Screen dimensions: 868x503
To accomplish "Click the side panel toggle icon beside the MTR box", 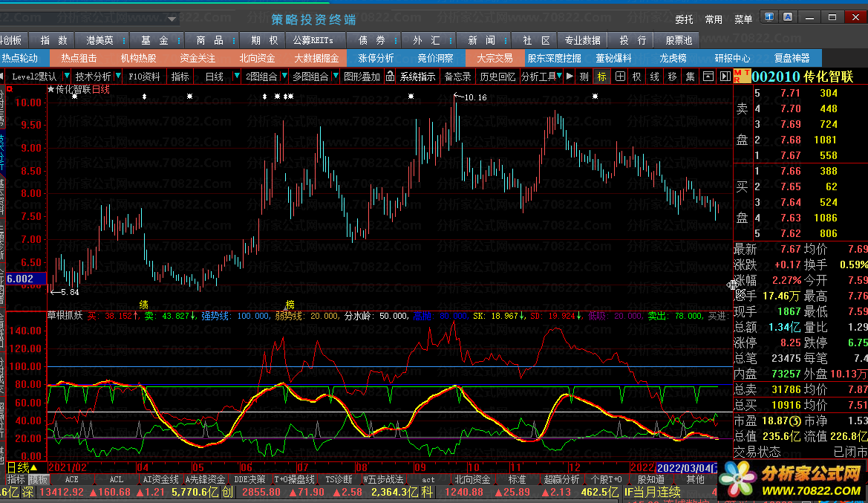I will pos(725,77).
